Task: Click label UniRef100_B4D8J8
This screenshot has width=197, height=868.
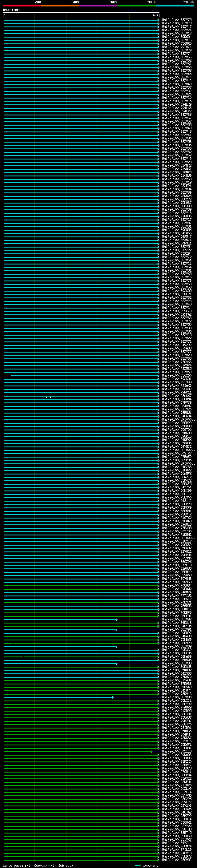Action: [177, 623]
